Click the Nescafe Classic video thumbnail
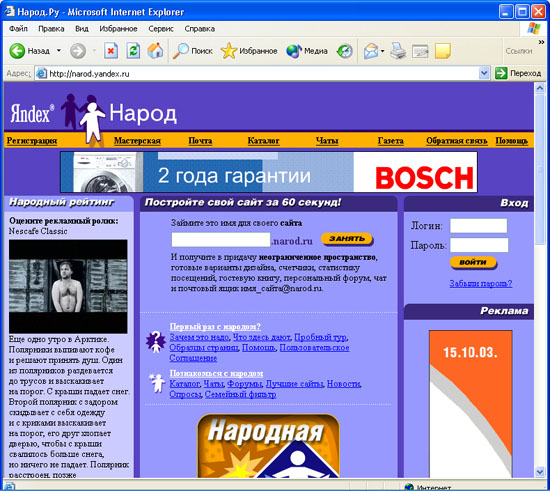The height and width of the screenshot is (491, 550). (x=68, y=286)
